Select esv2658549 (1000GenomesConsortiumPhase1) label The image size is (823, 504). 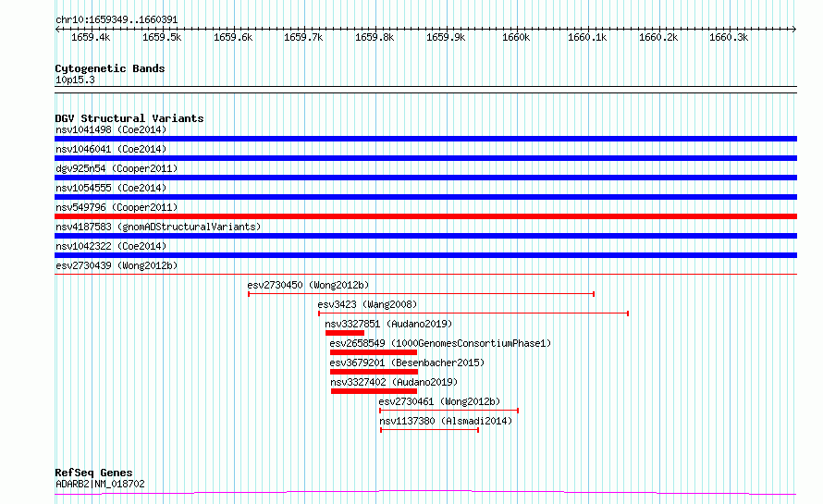[x=440, y=343]
